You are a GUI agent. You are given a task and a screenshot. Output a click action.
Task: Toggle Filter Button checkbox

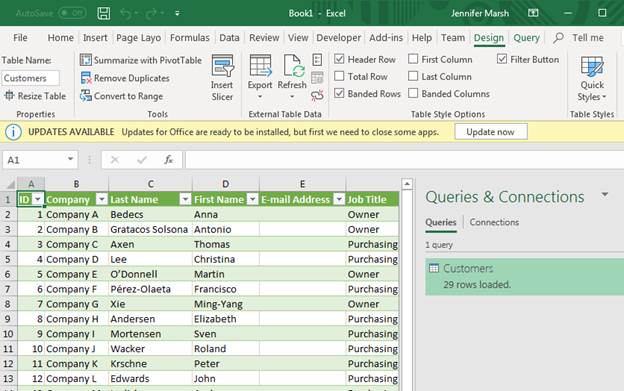point(502,59)
